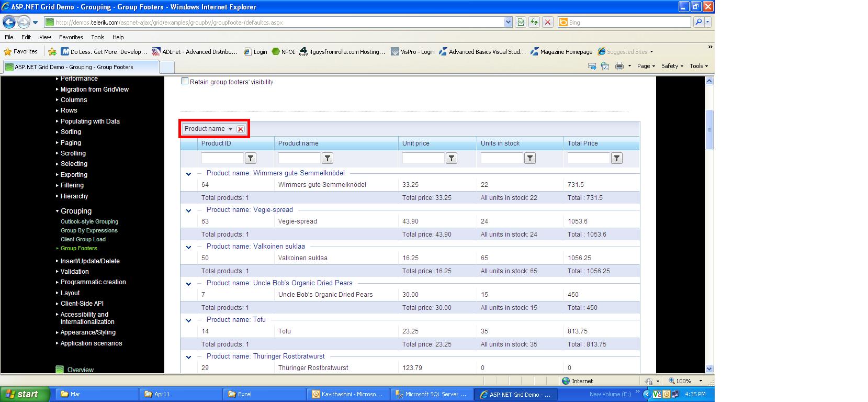Collapse the Wimmers gute Semmelknödel group
The image size is (868, 402).
(x=189, y=174)
